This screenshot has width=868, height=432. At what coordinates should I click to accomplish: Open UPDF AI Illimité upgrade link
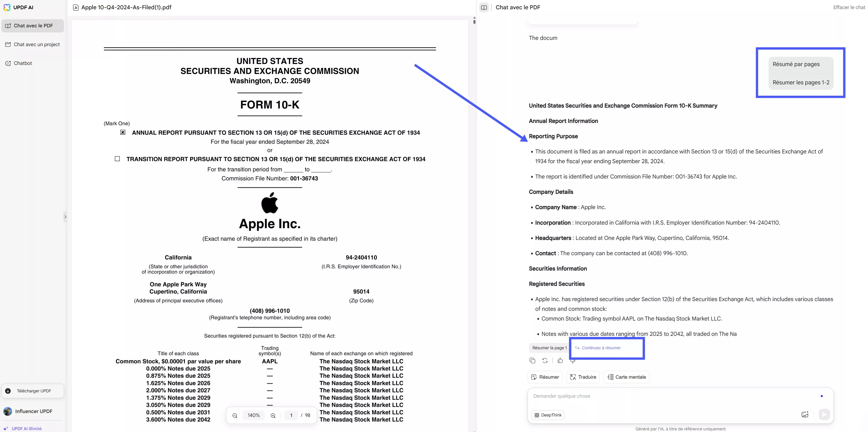(x=27, y=429)
